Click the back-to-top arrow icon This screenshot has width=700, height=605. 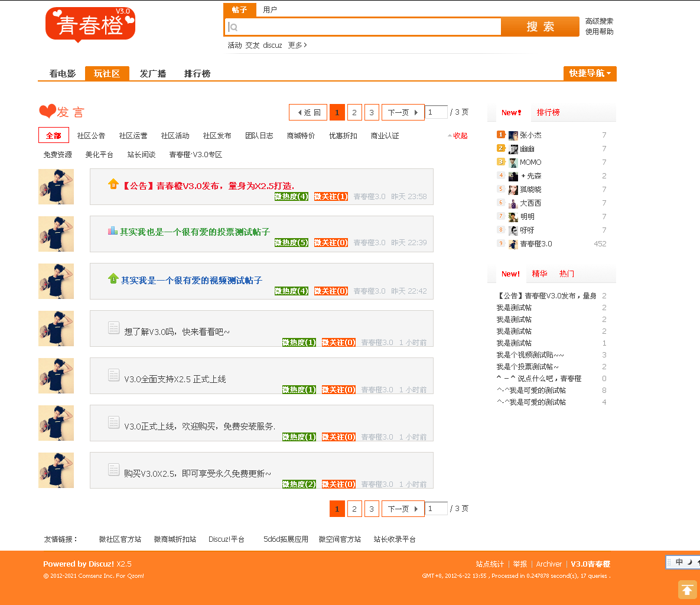pyautogui.click(x=687, y=590)
